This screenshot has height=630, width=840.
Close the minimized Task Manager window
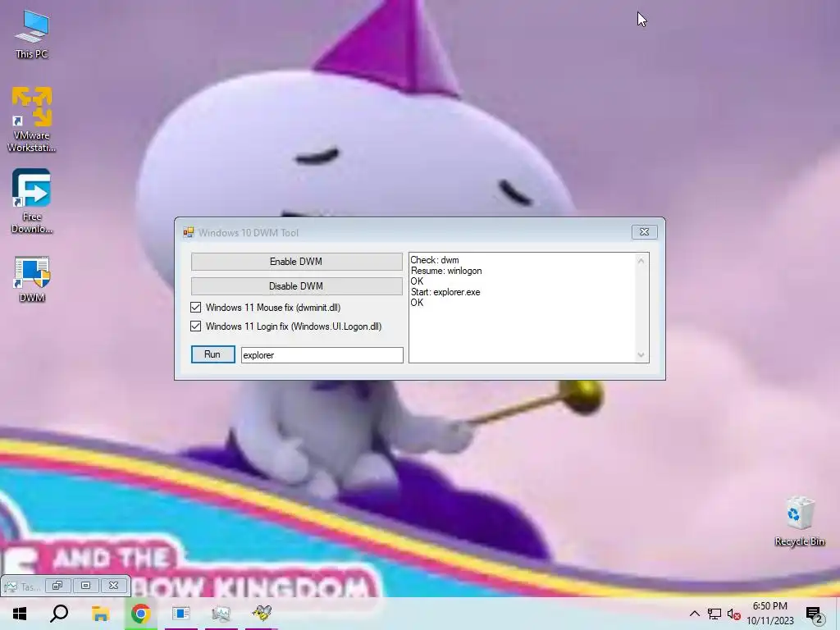(113, 586)
